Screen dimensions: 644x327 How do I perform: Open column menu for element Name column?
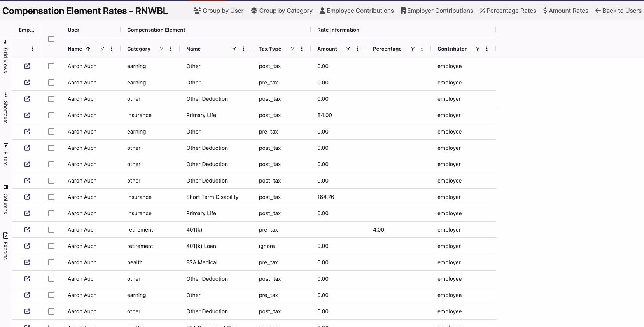point(243,49)
